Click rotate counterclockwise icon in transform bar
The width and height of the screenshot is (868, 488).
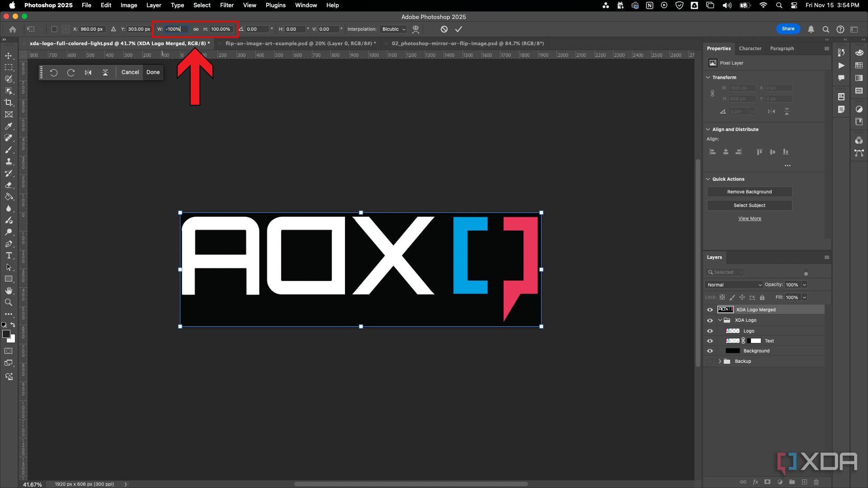[54, 72]
